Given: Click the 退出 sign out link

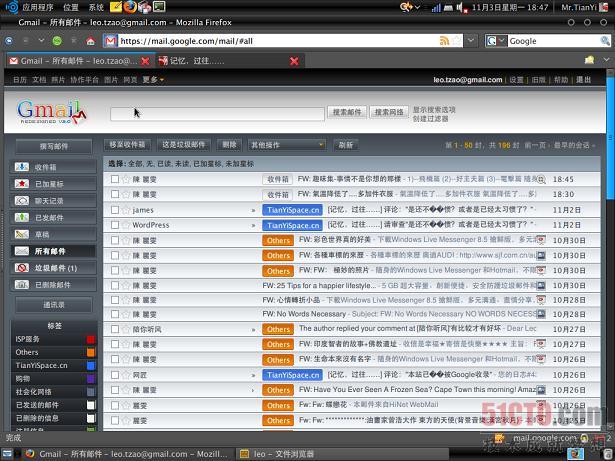Looking at the screenshot, I should point(583,80).
